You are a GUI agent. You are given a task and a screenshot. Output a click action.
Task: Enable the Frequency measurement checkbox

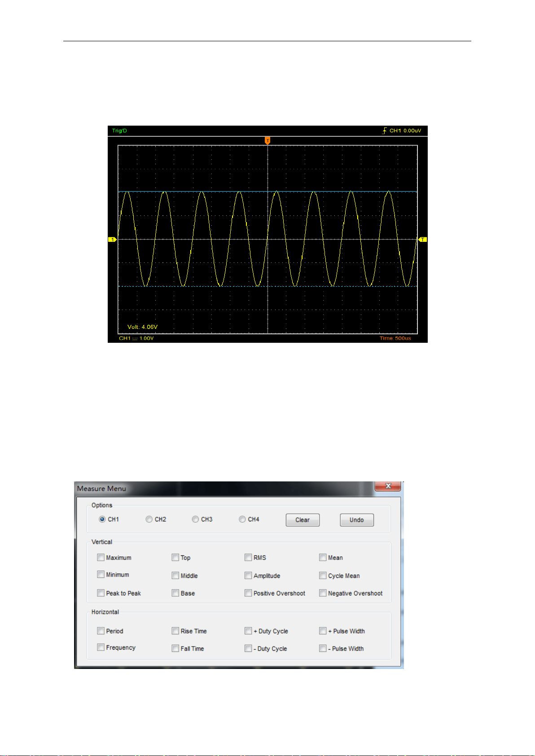point(101,647)
